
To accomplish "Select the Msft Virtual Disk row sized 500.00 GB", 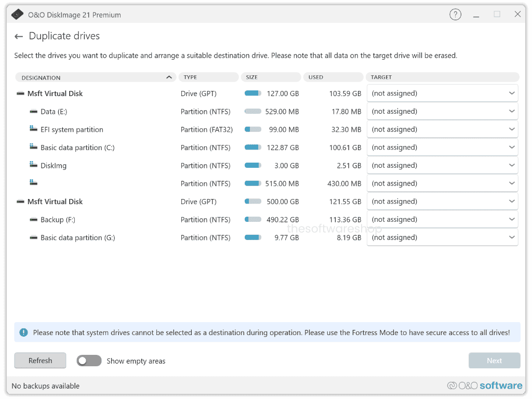I will 55,202.
